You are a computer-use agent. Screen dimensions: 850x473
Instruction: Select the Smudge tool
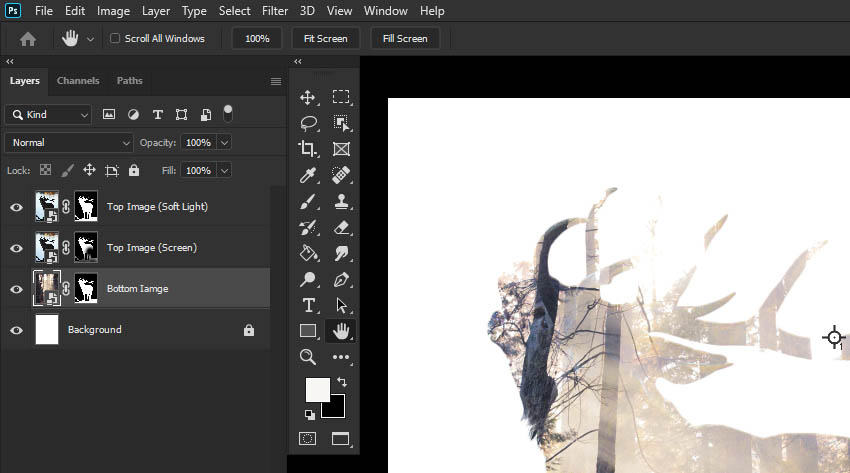pos(341,253)
